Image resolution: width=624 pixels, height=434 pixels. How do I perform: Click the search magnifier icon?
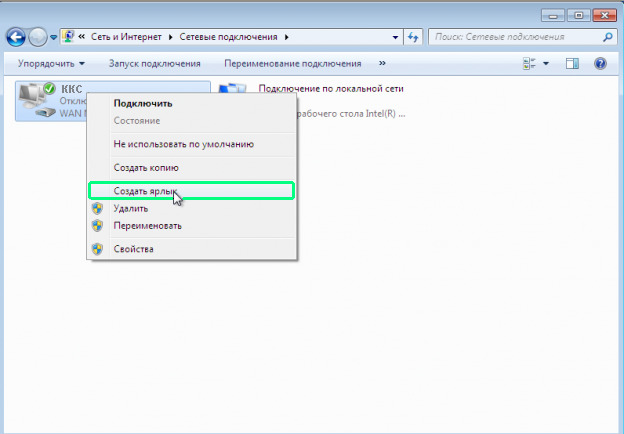tap(607, 37)
